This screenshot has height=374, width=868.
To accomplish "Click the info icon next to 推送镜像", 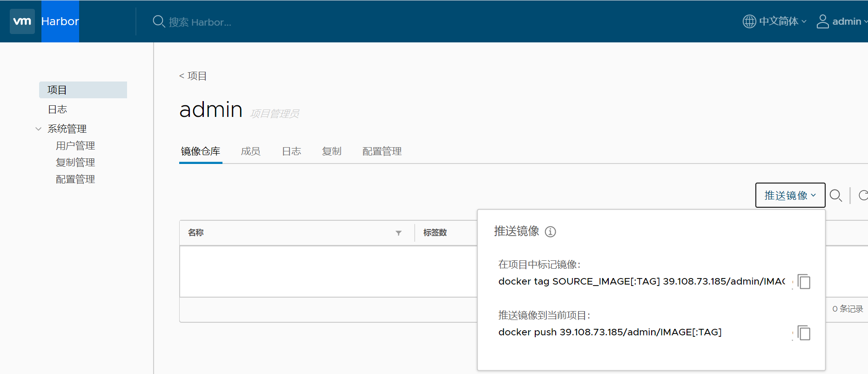I will tap(551, 231).
